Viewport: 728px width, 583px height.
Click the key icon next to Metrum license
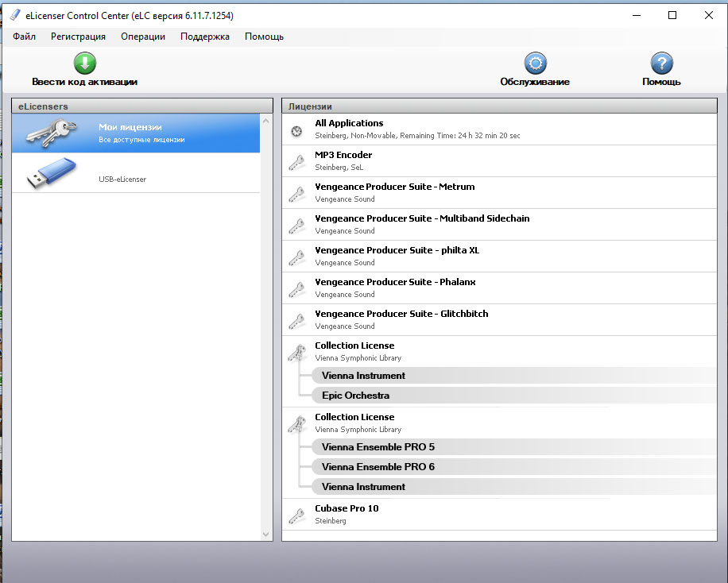click(x=296, y=194)
